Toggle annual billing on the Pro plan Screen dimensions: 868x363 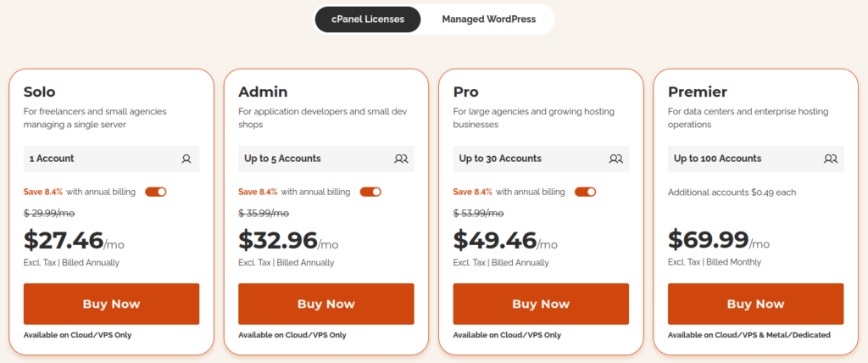pyautogui.click(x=585, y=192)
